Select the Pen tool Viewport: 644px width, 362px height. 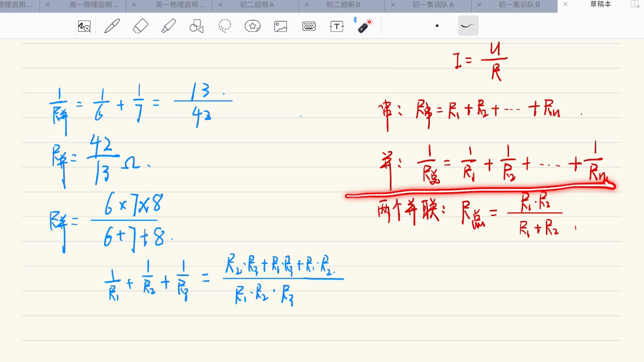click(x=112, y=26)
